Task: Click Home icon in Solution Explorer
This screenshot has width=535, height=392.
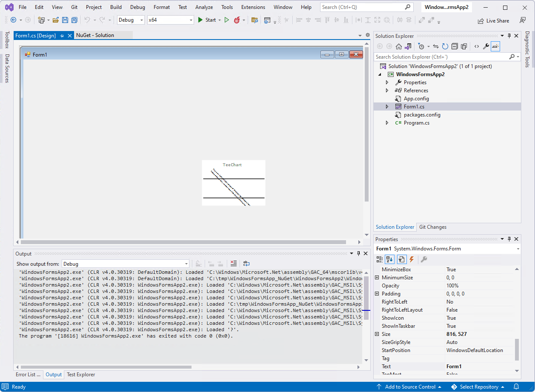Action: tap(399, 46)
